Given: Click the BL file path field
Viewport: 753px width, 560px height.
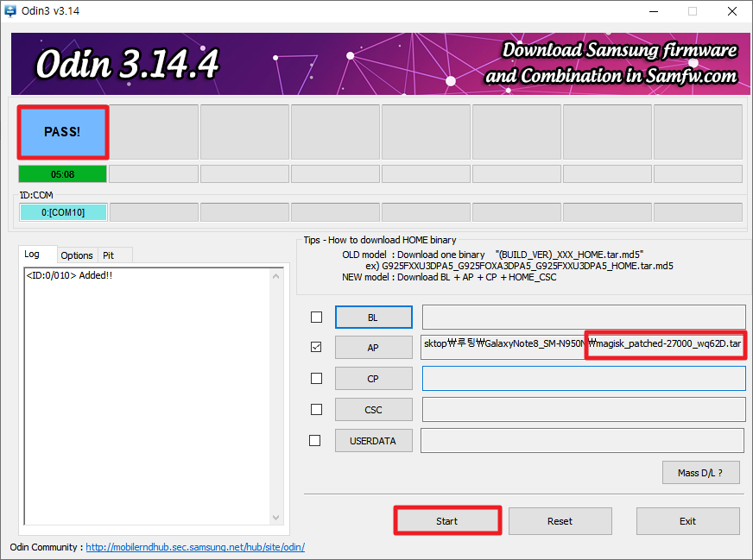Looking at the screenshot, I should point(584,318).
